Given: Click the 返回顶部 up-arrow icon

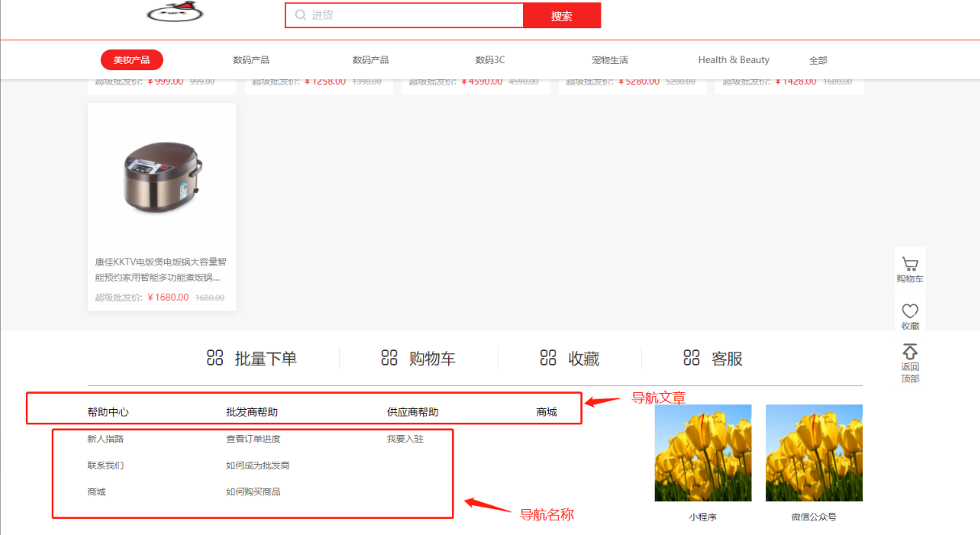Looking at the screenshot, I should click(910, 352).
